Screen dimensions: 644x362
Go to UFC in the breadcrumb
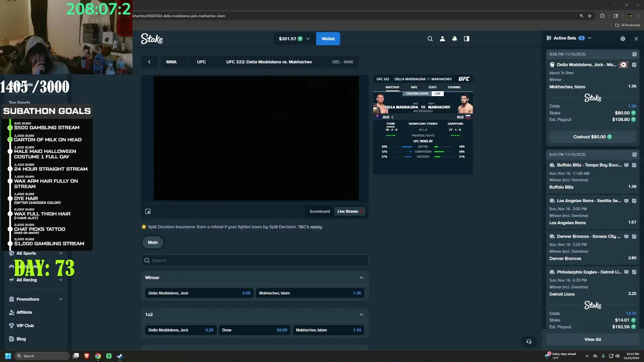pos(201,62)
